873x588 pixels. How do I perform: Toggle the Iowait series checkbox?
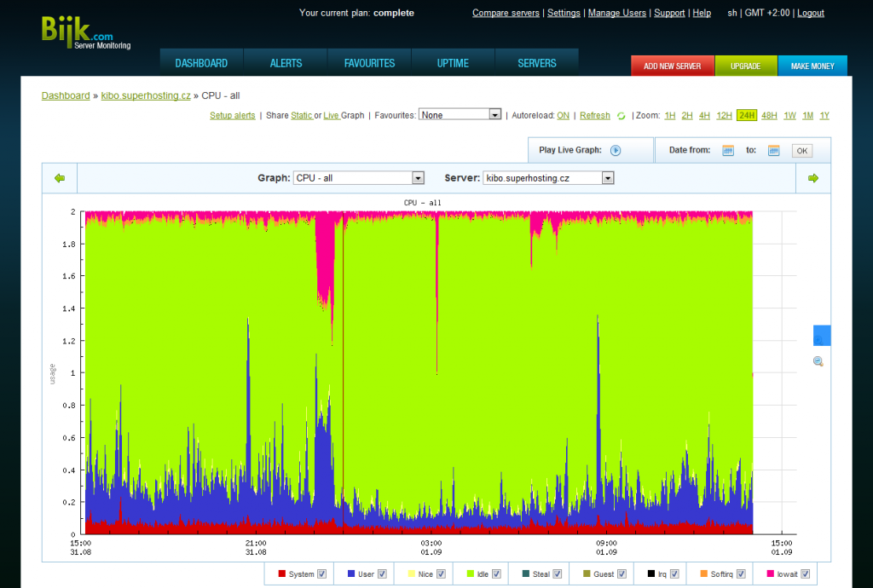(x=805, y=574)
